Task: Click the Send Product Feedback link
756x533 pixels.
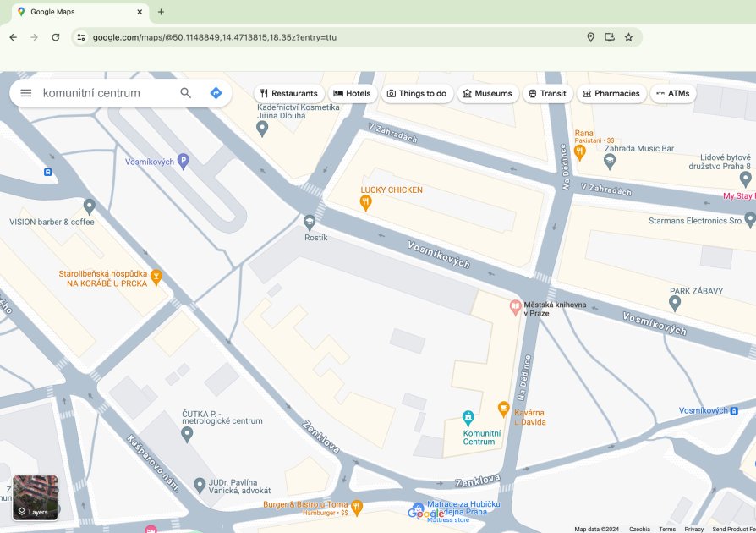Action: [734, 529]
